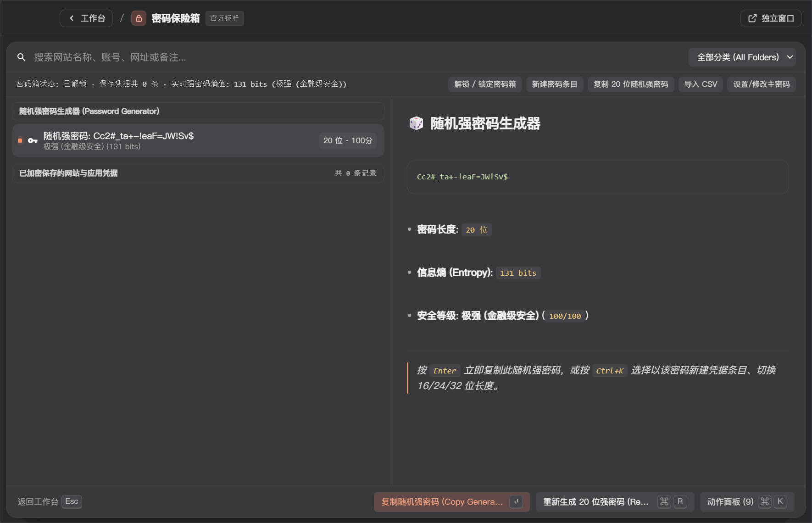Open 设置/修改主密码

point(761,84)
